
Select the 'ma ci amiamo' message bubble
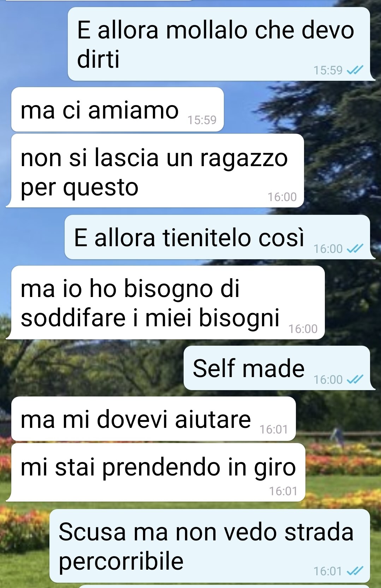click(x=118, y=109)
